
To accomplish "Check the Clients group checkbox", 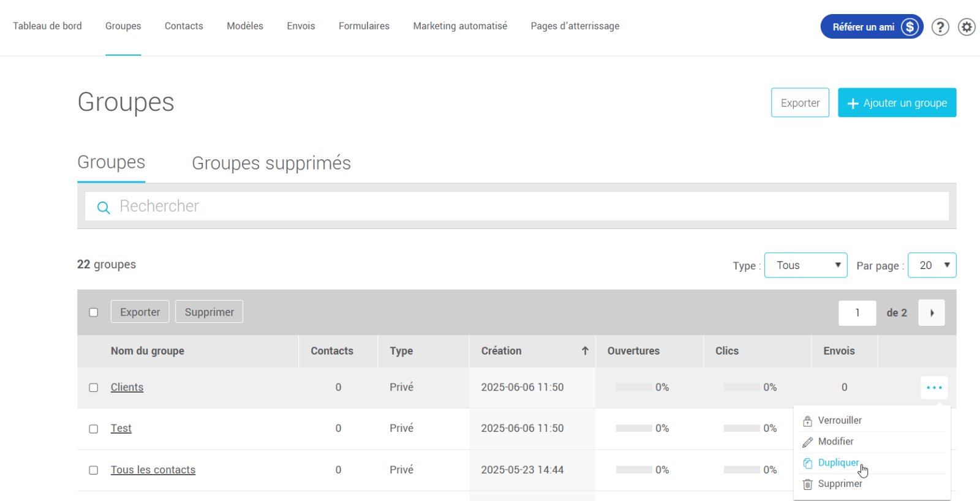I will click(x=94, y=388).
